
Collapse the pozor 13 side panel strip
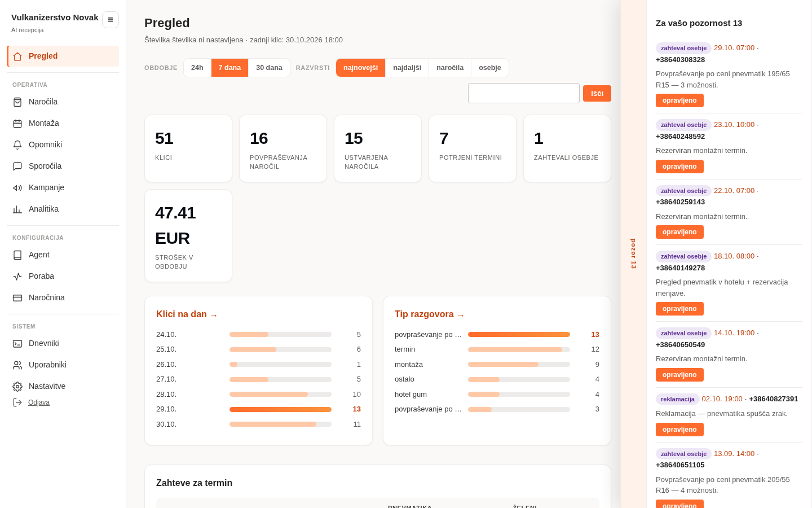(633, 254)
